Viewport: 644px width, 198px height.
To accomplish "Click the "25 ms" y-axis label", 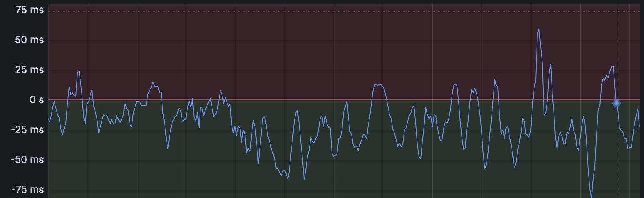I will tap(30, 70).
